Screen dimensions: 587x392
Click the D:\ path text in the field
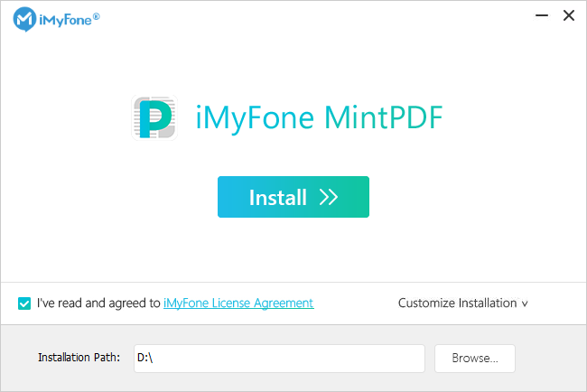coord(144,358)
